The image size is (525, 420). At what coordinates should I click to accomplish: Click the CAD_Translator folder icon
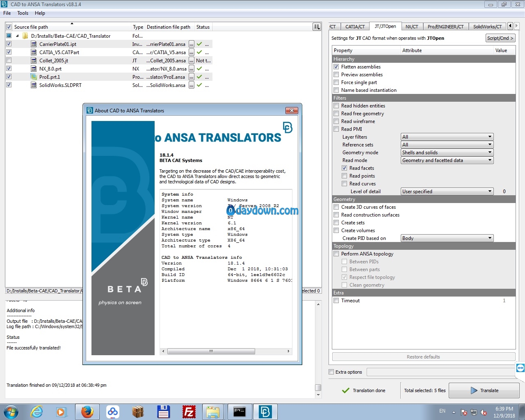pyautogui.click(x=25, y=36)
